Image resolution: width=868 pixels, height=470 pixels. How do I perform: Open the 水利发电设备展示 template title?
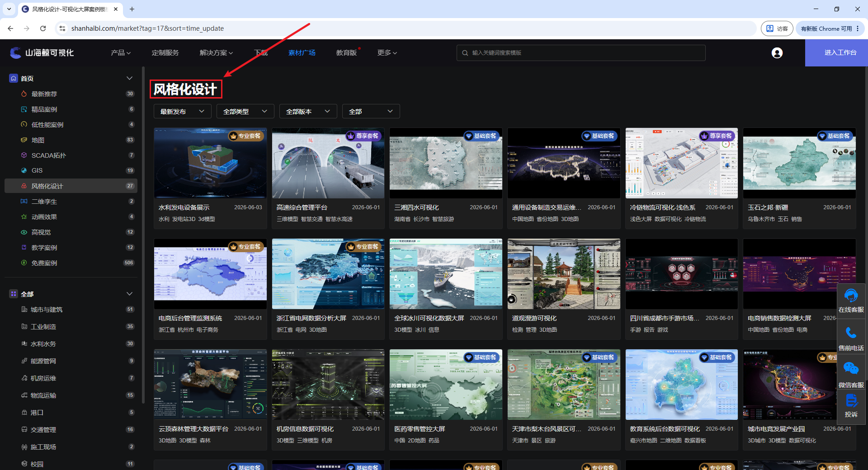click(184, 207)
